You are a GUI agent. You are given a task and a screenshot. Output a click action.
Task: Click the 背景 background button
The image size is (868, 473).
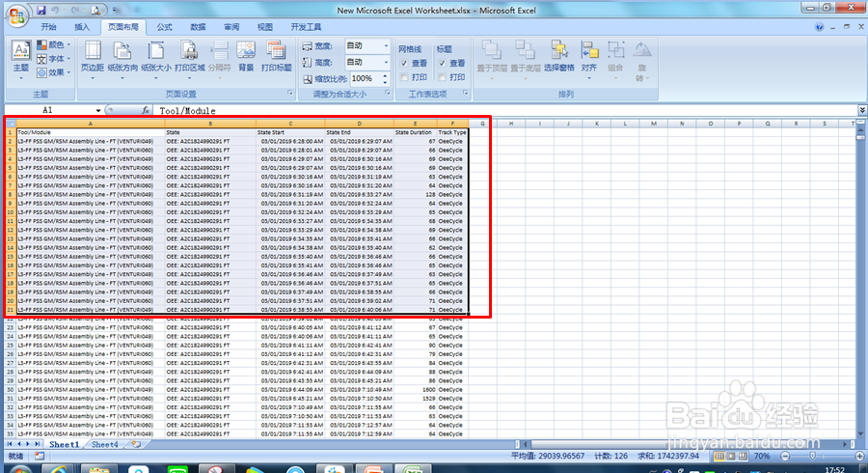tap(246, 58)
